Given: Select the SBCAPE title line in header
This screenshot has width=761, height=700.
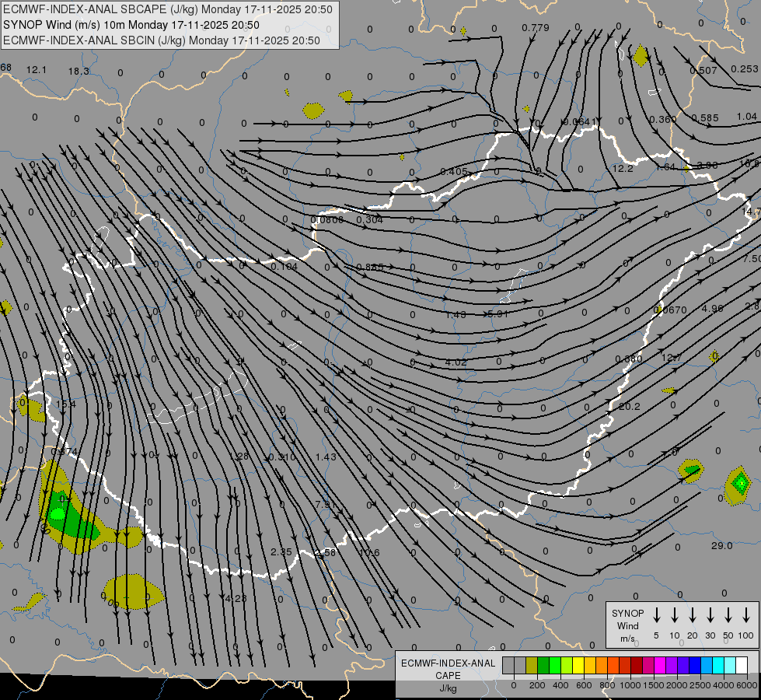Looking at the screenshot, I should tap(168, 9).
